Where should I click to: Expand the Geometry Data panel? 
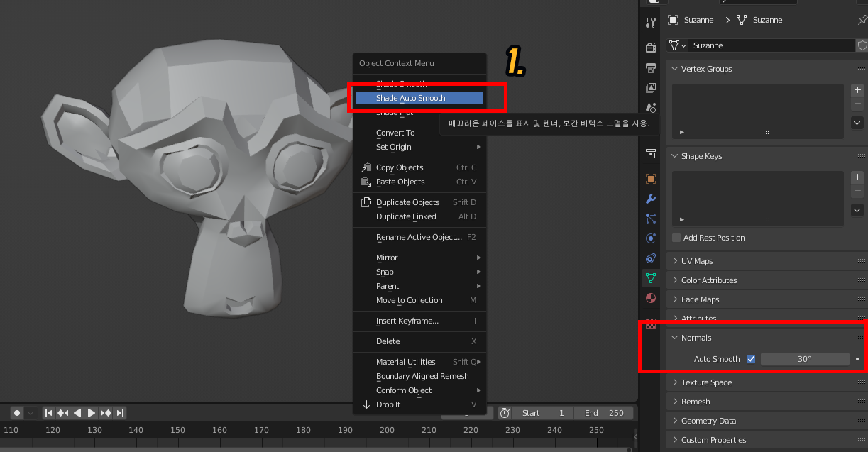point(675,421)
